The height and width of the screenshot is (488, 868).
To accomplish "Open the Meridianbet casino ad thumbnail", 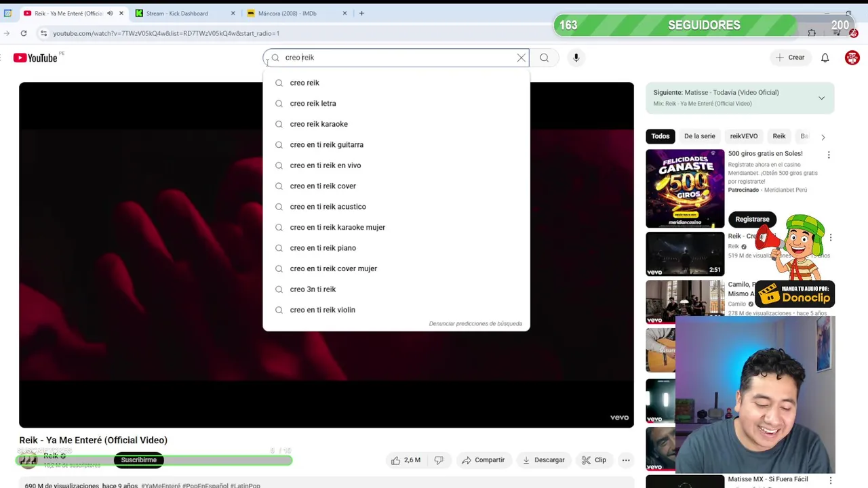I will pyautogui.click(x=685, y=188).
